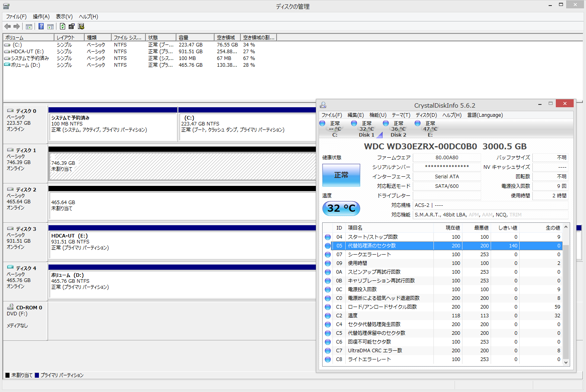Open the テーマ(T) theme menu
This screenshot has height=392, width=586.
(x=401, y=115)
